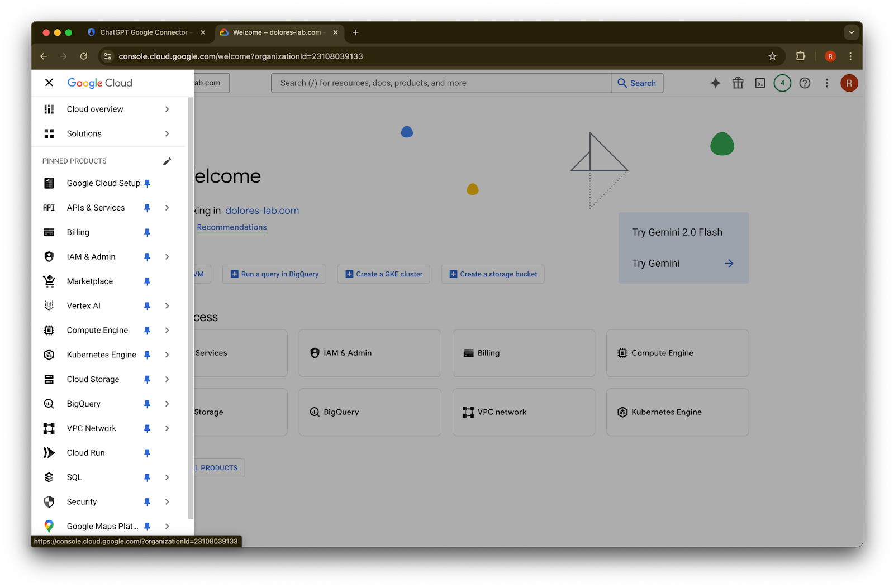This screenshot has height=588, width=894.
Task: Switch to the ChatGPT Google Connector tab
Action: pos(144,32)
